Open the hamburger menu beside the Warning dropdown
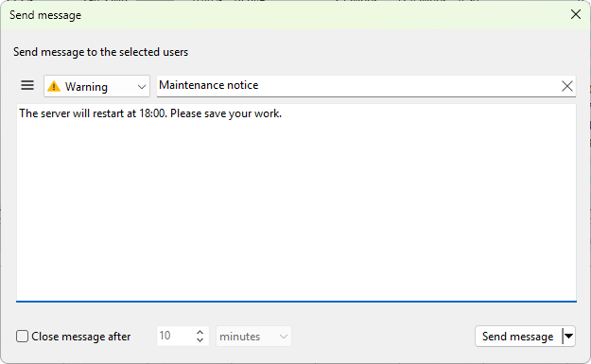591x364 pixels. click(x=27, y=85)
